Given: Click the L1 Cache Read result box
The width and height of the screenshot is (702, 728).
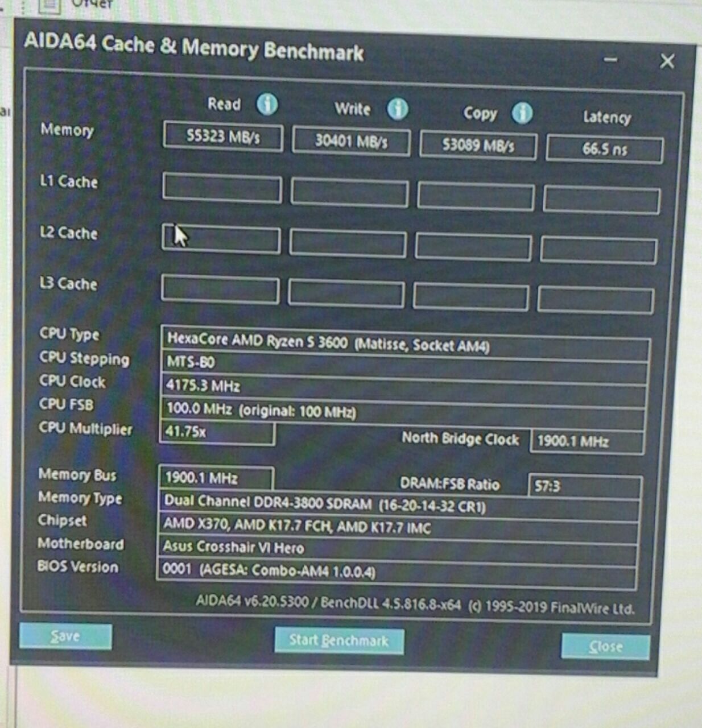Looking at the screenshot, I should coord(222,189).
